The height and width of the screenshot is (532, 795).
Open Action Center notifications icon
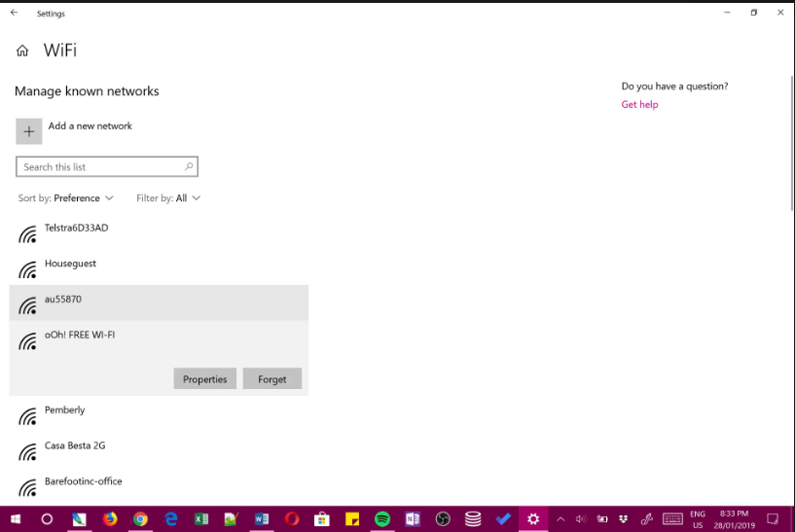(773, 518)
